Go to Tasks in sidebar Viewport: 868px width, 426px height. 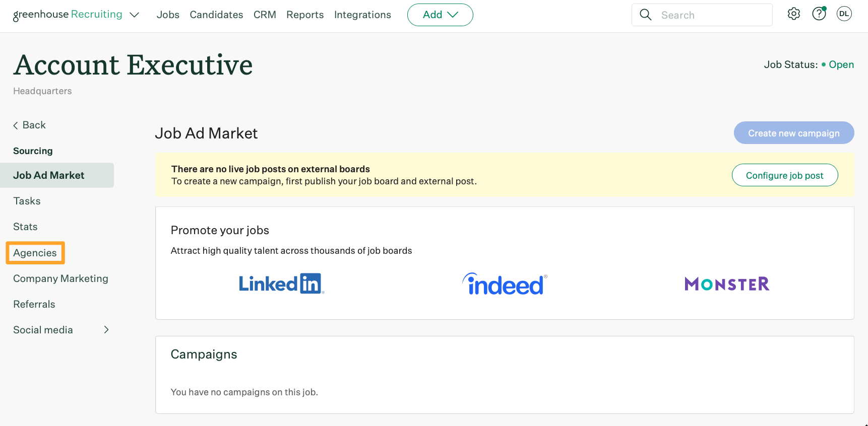27,201
